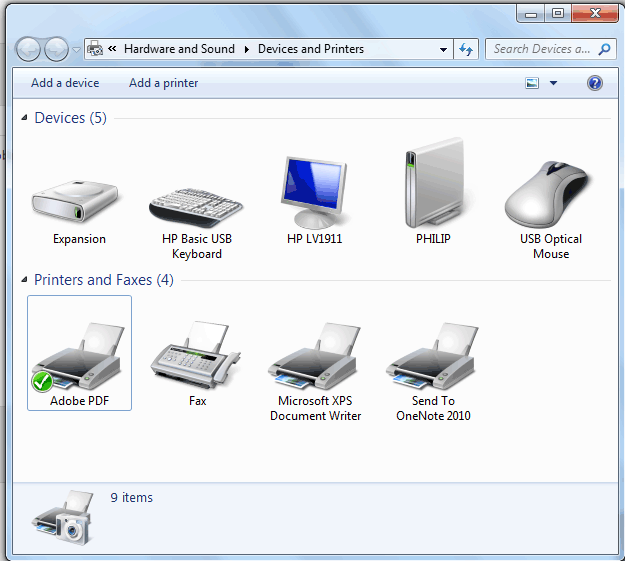This screenshot has width=625, height=561.
Task: Expand the breadcrumb arrow after Hardware and Sound
Action: click(247, 49)
